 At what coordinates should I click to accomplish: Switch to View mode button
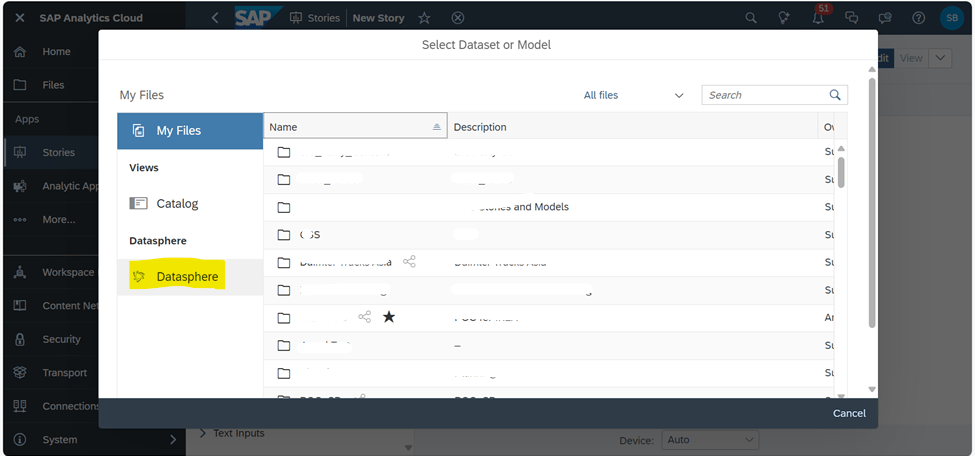tap(911, 58)
